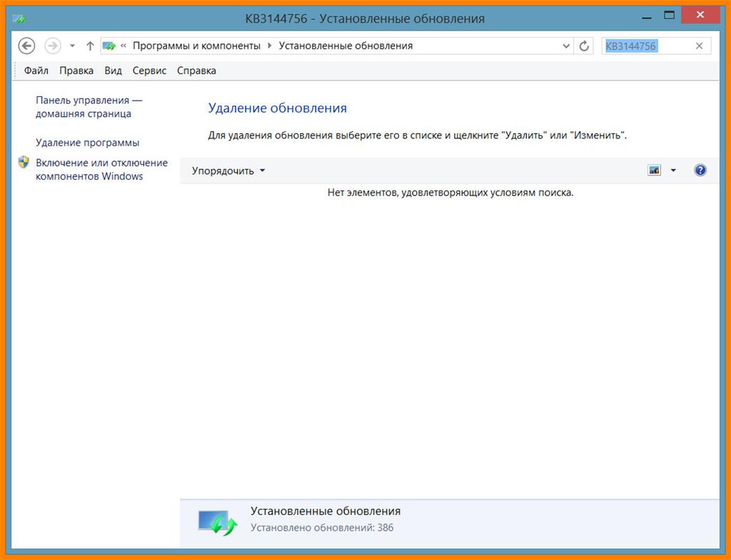Click the installed updates icon in details pane
731x560 pixels.
tap(218, 523)
